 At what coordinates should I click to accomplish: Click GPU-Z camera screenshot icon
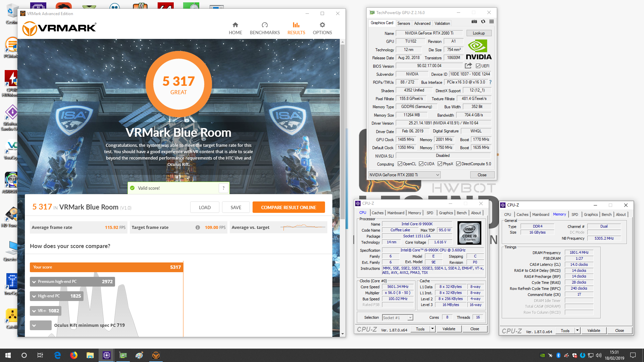pyautogui.click(x=474, y=21)
